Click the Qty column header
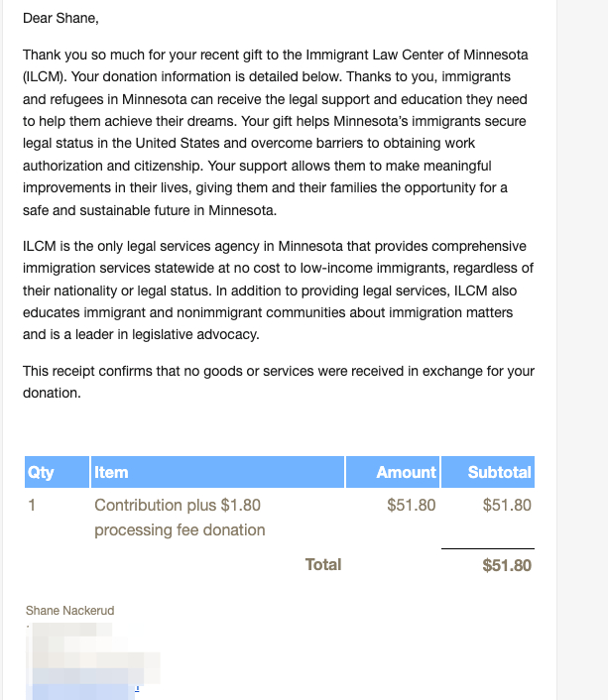This screenshot has width=608, height=700. point(41,472)
